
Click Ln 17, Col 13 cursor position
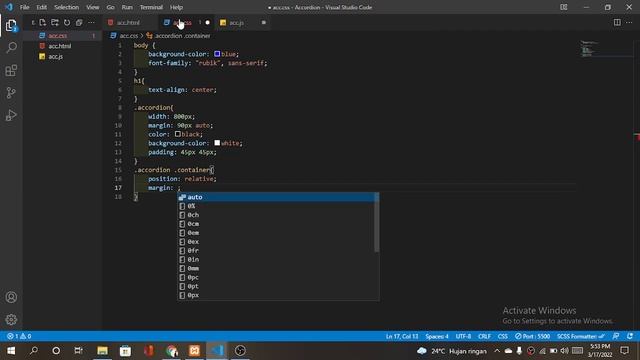(x=402, y=336)
